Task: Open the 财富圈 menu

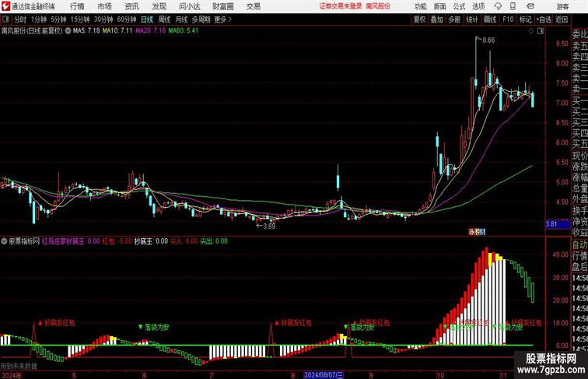Action: pos(222,6)
